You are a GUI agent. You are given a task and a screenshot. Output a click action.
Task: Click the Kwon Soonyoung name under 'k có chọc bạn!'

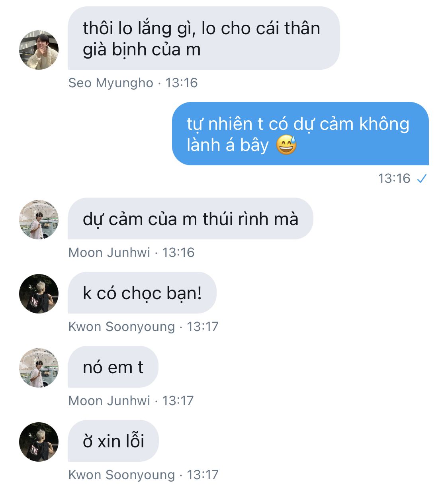[x=122, y=327]
